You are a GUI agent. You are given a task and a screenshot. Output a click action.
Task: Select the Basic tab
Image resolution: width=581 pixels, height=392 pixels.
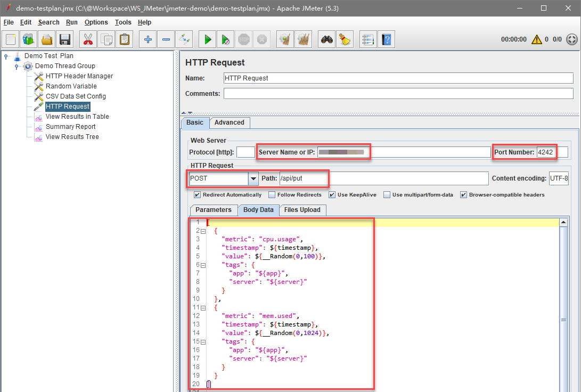195,123
